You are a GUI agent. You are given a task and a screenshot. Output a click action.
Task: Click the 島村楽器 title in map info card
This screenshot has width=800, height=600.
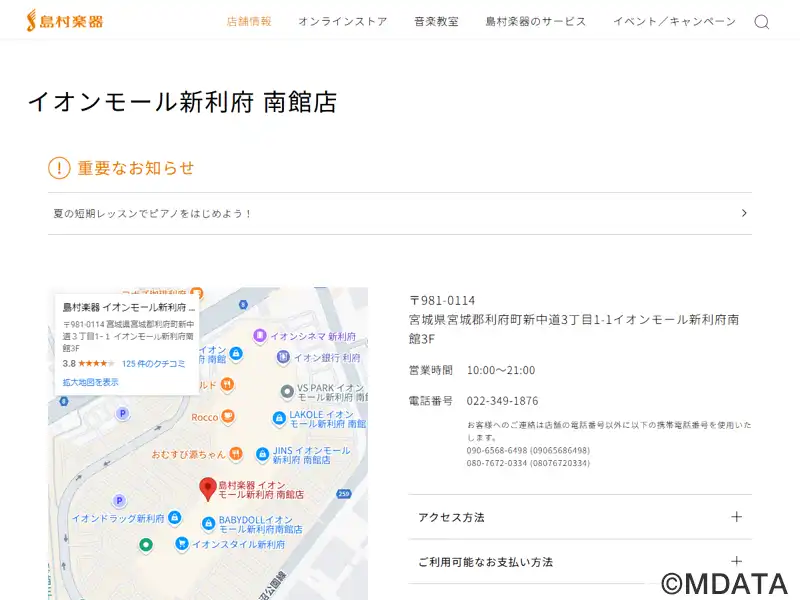(x=129, y=308)
